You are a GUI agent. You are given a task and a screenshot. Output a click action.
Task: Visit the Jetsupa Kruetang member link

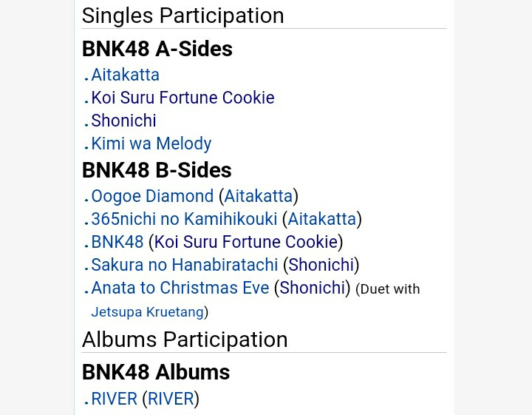pos(148,311)
